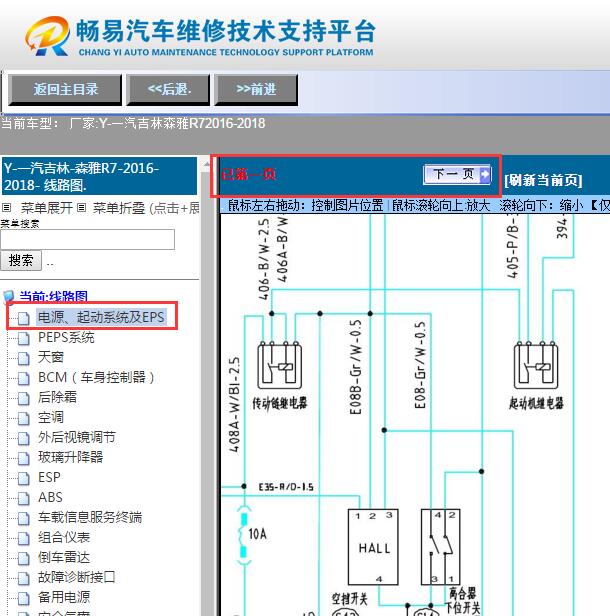
Task: Click the Y-一汽吉林-森雅R7 线路图 header
Action: pyautogui.click(x=99, y=176)
